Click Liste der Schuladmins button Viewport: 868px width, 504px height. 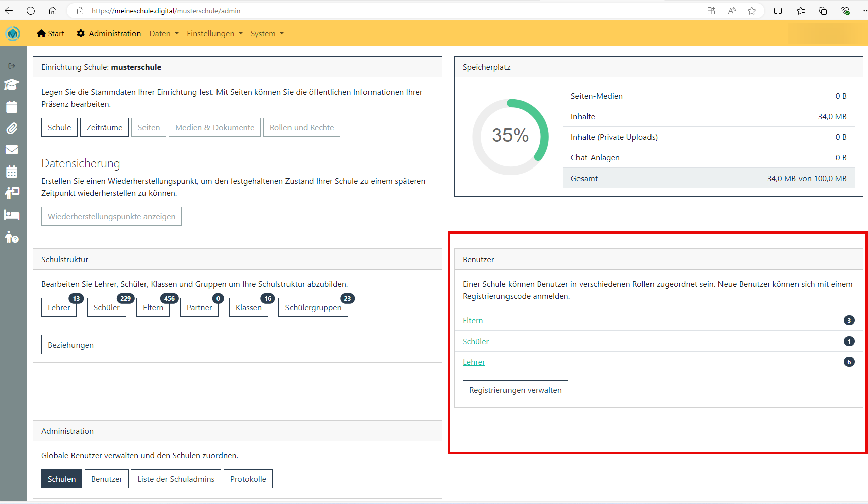(x=176, y=479)
